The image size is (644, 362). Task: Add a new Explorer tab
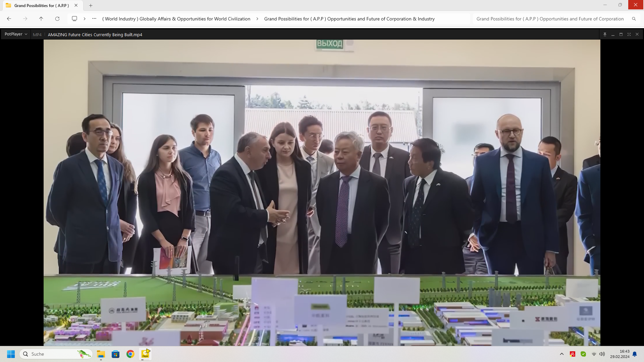tap(91, 5)
